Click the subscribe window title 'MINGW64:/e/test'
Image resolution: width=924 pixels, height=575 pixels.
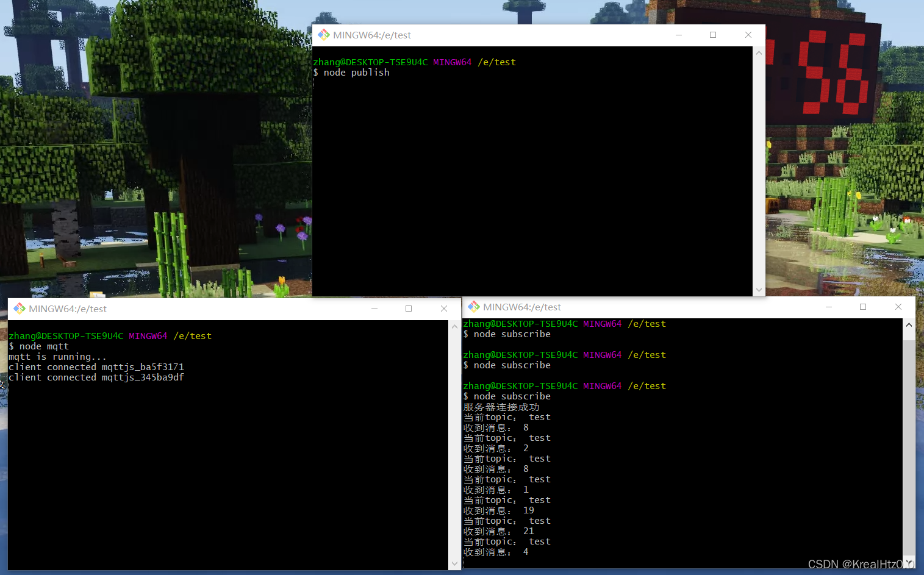522,307
